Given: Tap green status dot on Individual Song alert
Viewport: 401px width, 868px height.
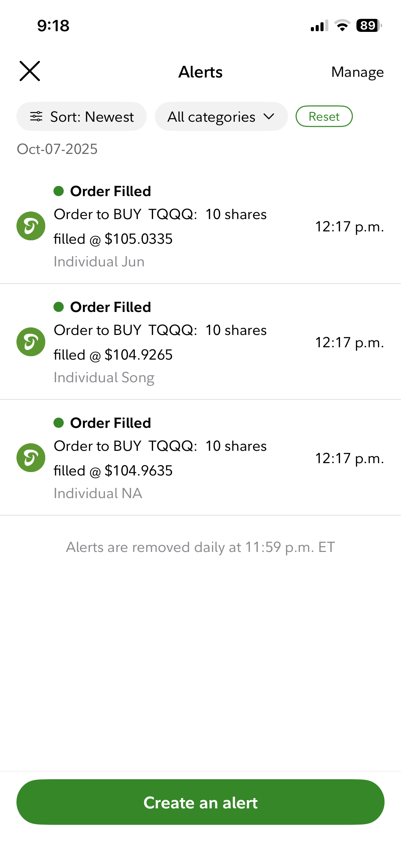Looking at the screenshot, I should pos(59,307).
